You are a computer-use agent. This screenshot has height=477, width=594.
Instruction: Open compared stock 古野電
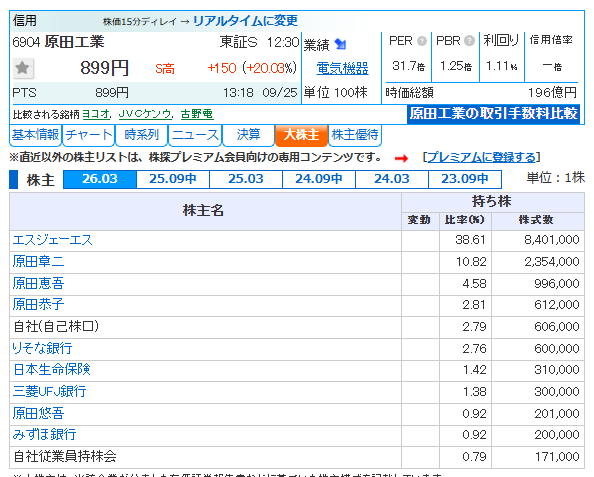[x=197, y=114]
